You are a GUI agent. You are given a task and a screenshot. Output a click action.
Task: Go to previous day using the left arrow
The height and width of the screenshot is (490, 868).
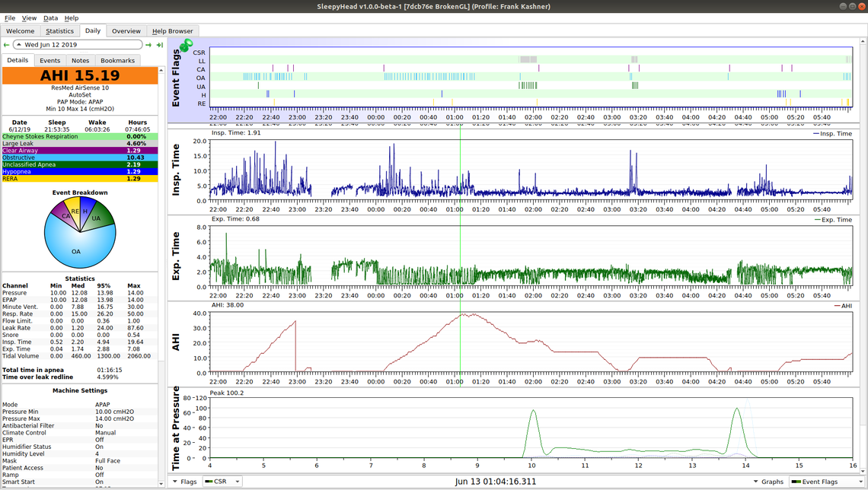(7, 45)
